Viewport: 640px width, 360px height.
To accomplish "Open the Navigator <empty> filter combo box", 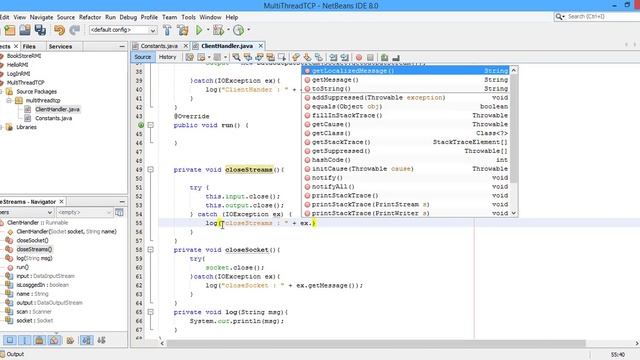I will tap(84, 212).
